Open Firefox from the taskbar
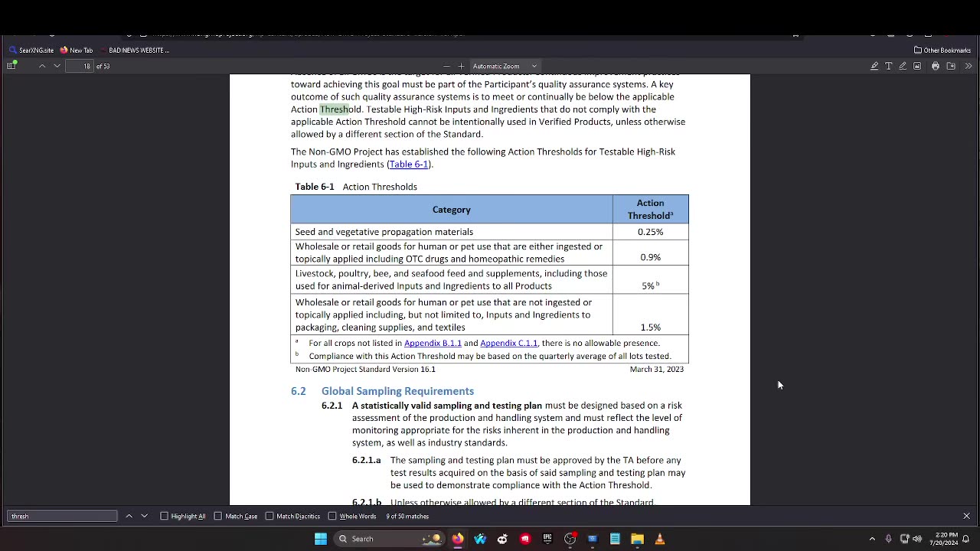Screen dimensions: 980x551 coord(457,539)
